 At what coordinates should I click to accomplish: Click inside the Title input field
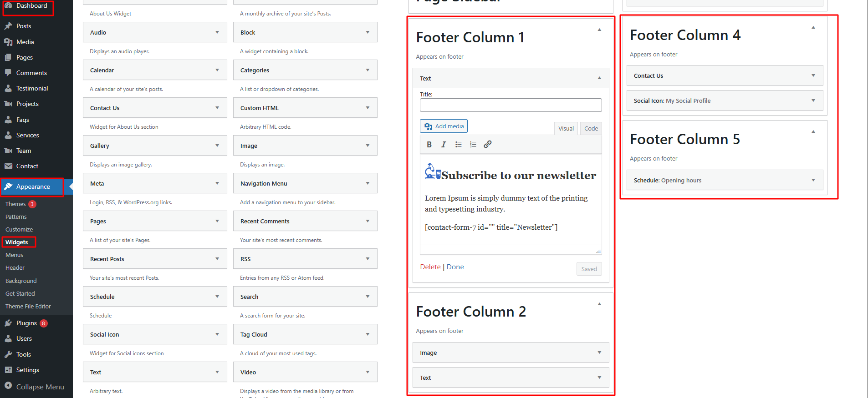[510, 105]
